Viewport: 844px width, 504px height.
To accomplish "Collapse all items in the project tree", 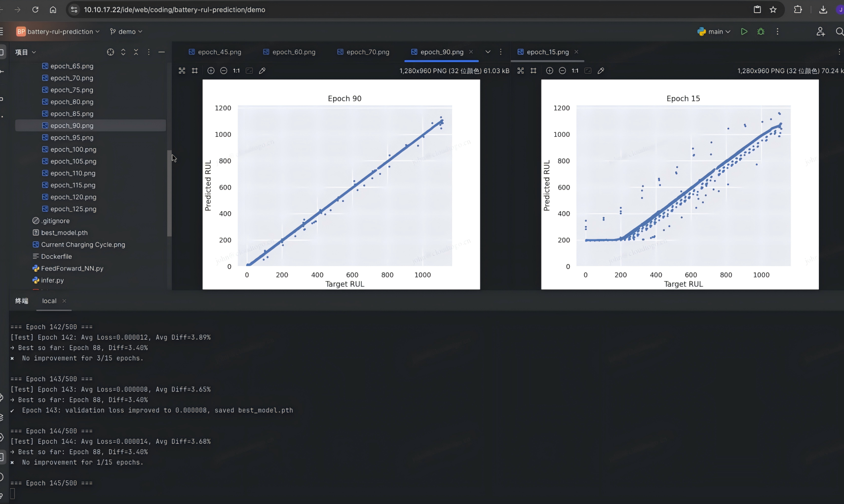I will tap(136, 52).
